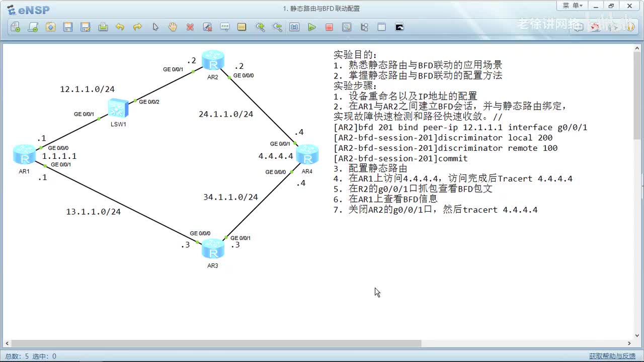Open the palette rectangle tool
Image resolution: width=644 pixels, height=362 pixels.
[x=242, y=27]
